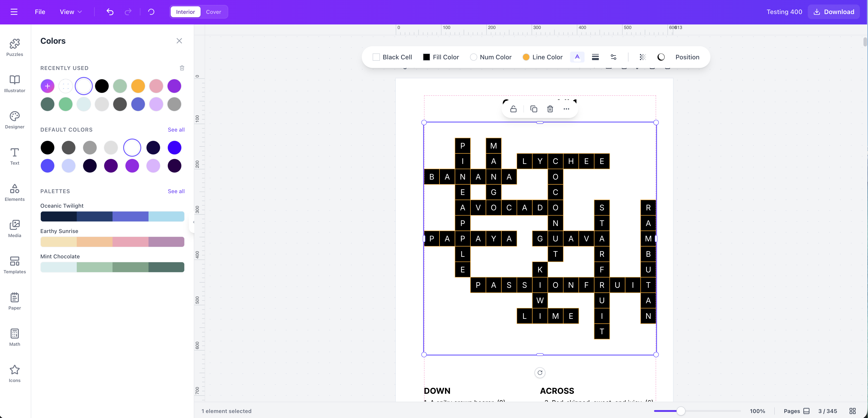This screenshot has height=418, width=868.
Task: Lock the selected crossword element
Action: tap(513, 108)
